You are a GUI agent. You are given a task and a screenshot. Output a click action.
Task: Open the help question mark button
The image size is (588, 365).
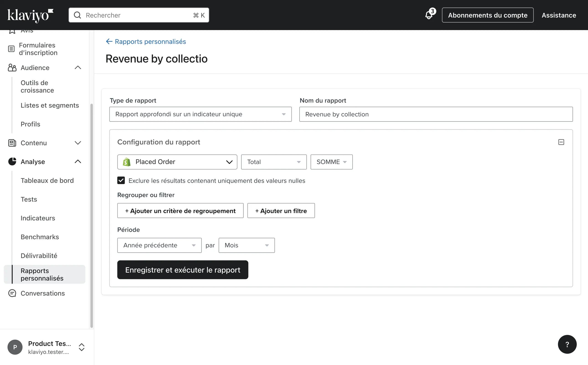[x=567, y=344]
